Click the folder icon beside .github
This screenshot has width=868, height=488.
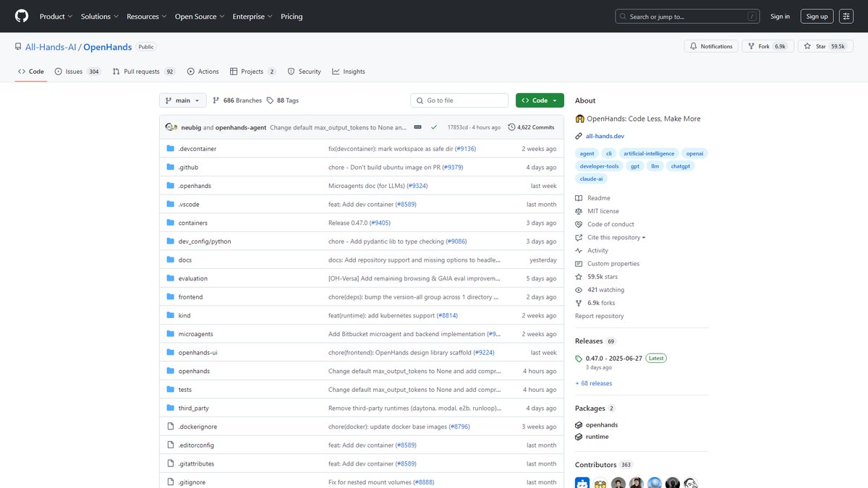pyautogui.click(x=171, y=167)
